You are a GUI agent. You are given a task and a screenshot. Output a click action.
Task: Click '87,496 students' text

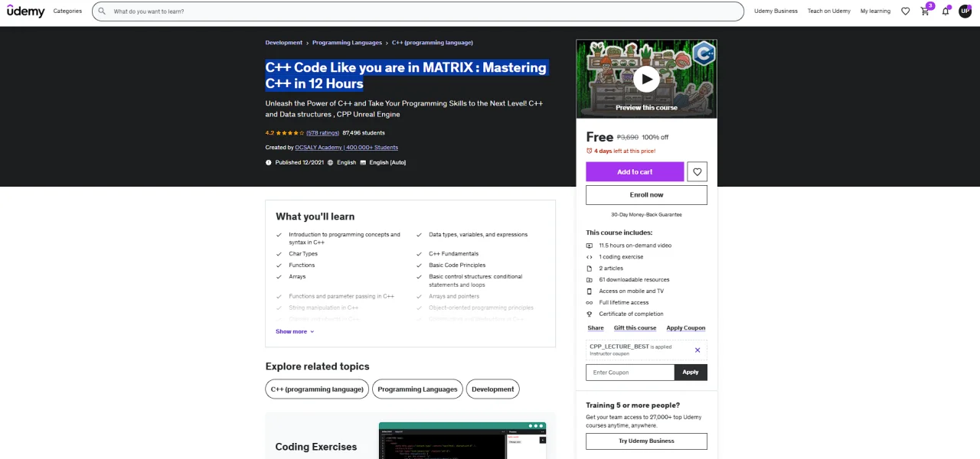click(364, 133)
